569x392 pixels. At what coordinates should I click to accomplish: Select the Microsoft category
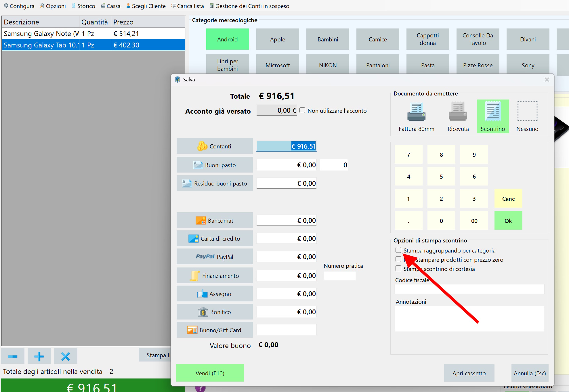(278, 64)
